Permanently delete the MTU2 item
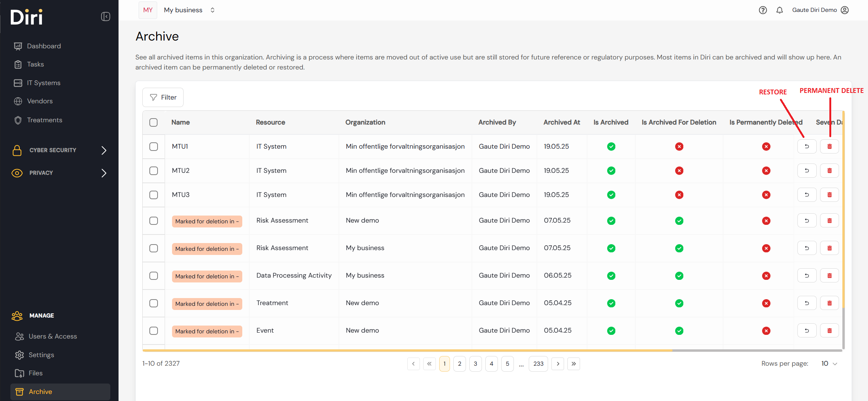This screenshot has height=401, width=868. tap(829, 171)
